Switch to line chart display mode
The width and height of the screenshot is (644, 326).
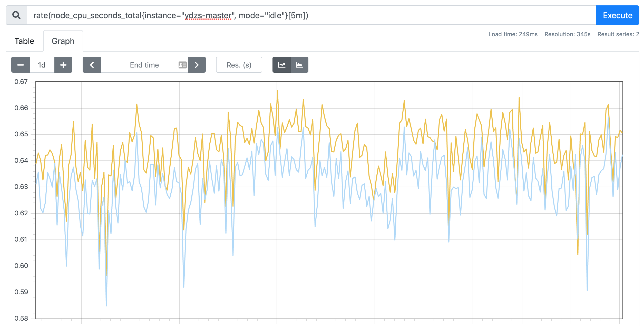tap(281, 65)
